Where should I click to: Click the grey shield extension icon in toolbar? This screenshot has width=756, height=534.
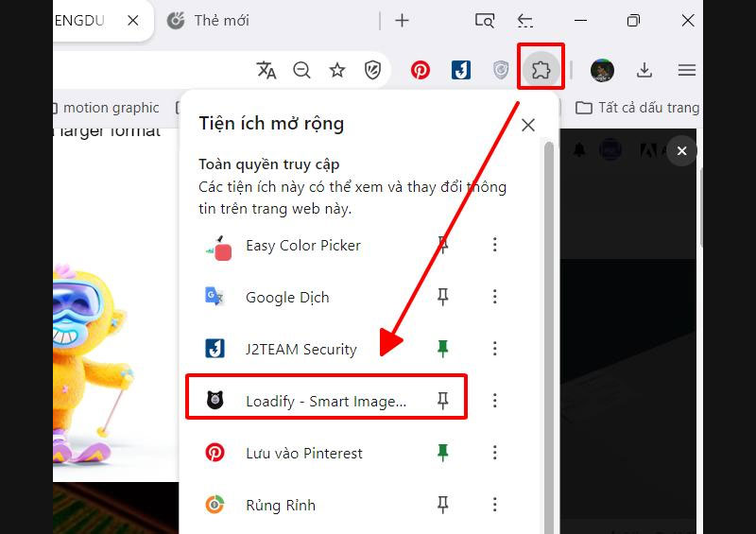pos(501,71)
